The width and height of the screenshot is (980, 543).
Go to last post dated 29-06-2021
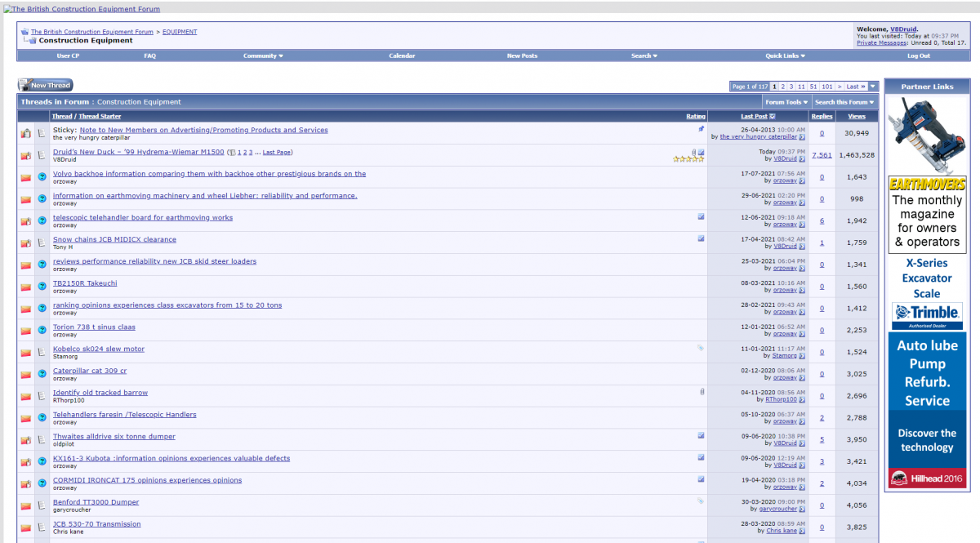point(802,203)
